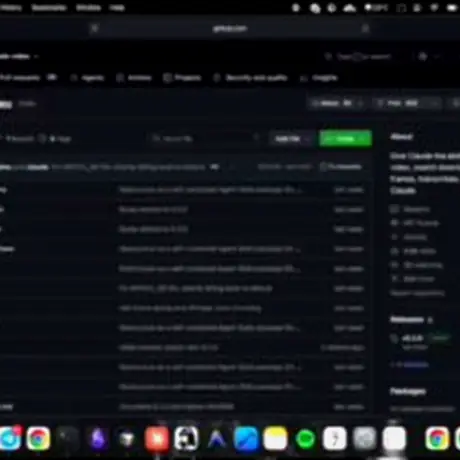Open the Agents tab

pyautogui.click(x=88, y=78)
